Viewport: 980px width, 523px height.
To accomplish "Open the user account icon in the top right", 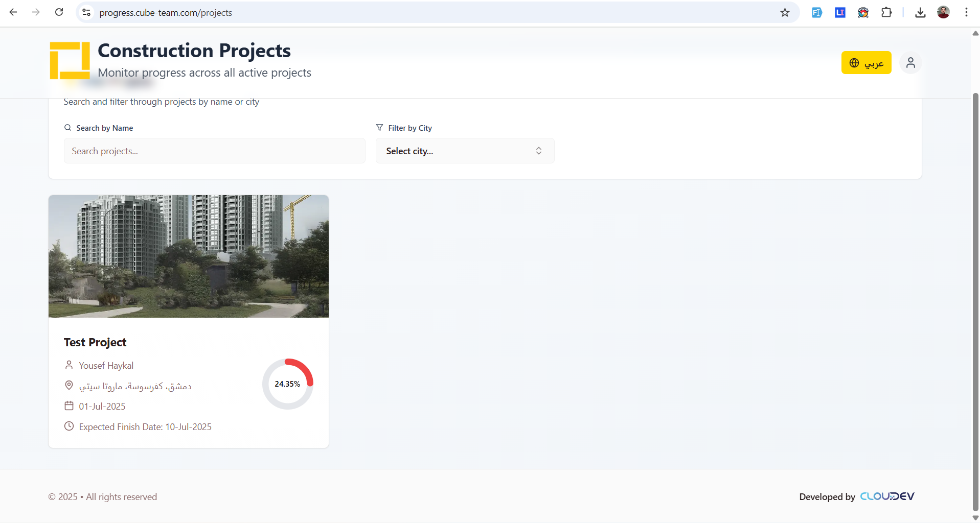I will coord(910,62).
